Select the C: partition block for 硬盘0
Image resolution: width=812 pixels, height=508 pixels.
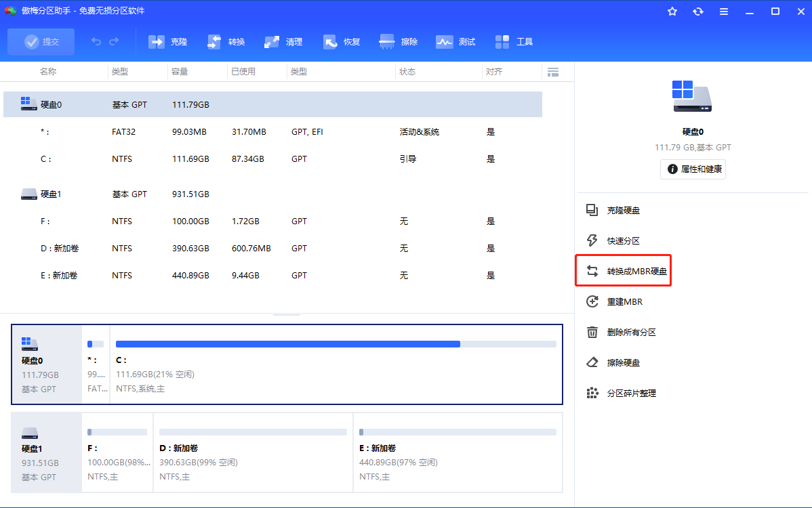coord(336,364)
